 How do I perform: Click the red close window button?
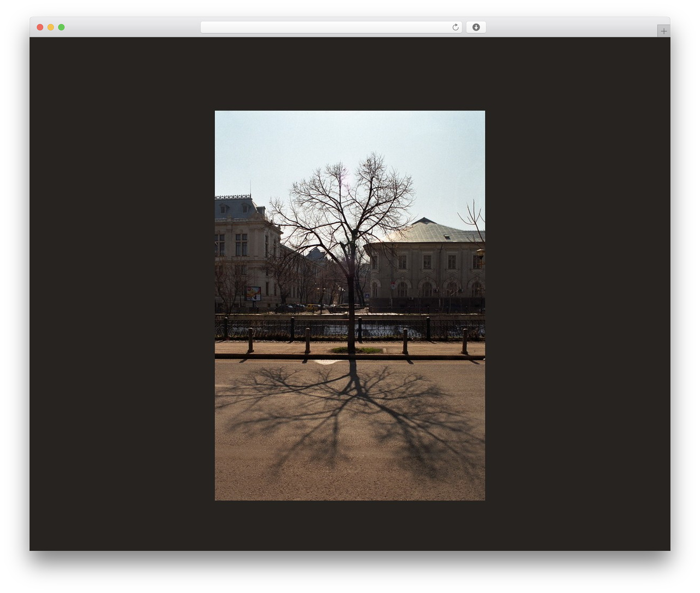pos(40,27)
